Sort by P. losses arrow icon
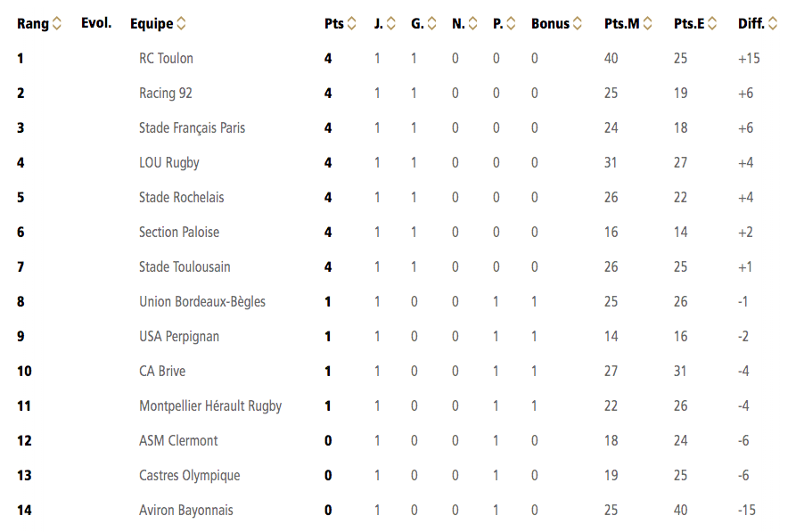This screenshot has height=532, width=804. pyautogui.click(x=511, y=23)
